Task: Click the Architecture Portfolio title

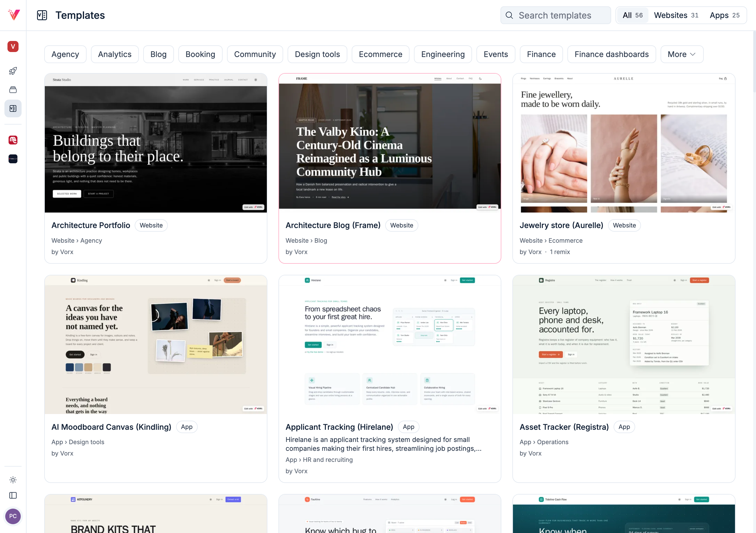Action: tap(90, 225)
